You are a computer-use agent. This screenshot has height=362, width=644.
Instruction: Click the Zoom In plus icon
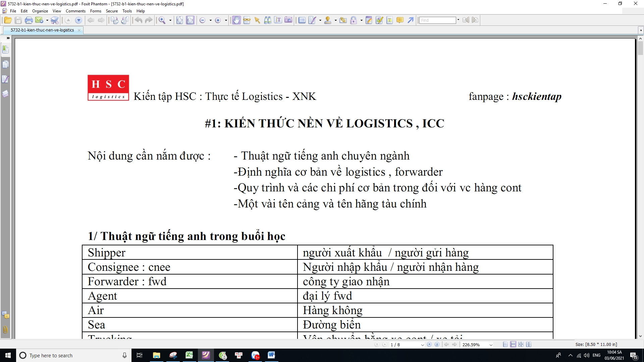click(x=218, y=20)
